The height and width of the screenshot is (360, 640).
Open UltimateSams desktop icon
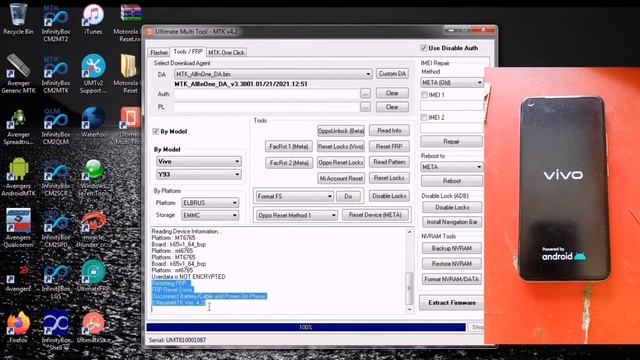tap(93, 327)
